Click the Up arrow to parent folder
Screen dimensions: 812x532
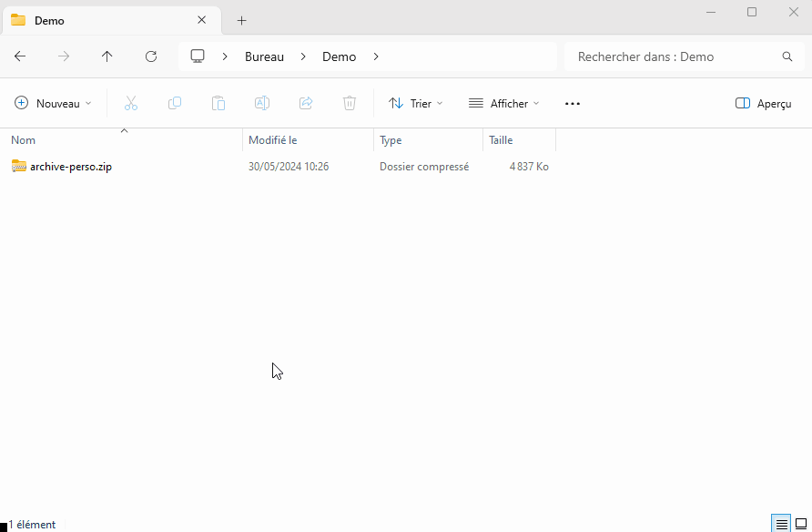(x=107, y=56)
